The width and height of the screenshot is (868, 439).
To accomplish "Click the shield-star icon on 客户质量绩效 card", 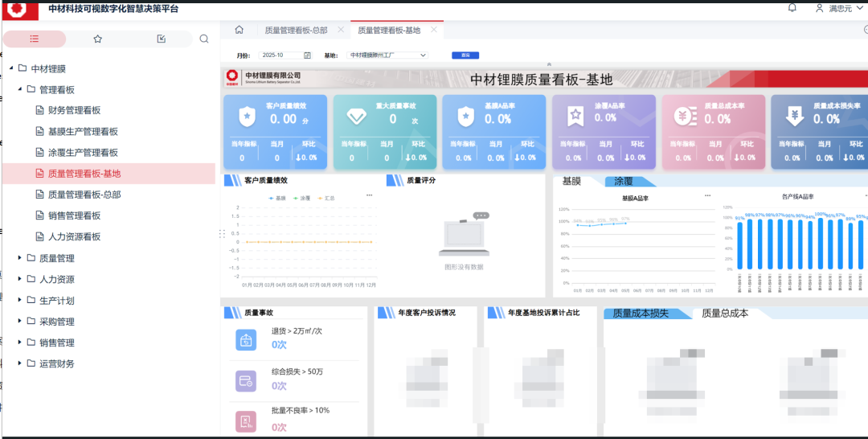I will tap(247, 117).
